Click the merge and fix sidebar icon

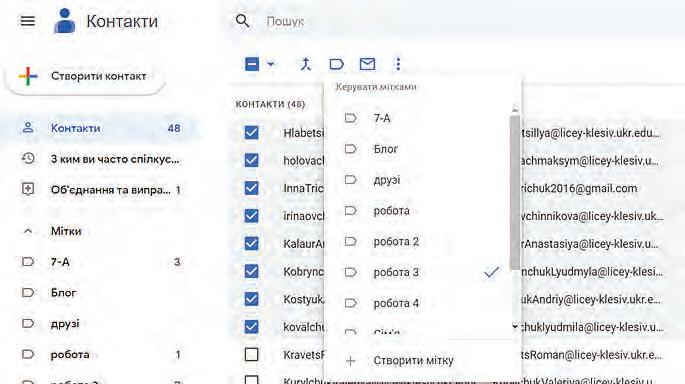(x=28, y=189)
